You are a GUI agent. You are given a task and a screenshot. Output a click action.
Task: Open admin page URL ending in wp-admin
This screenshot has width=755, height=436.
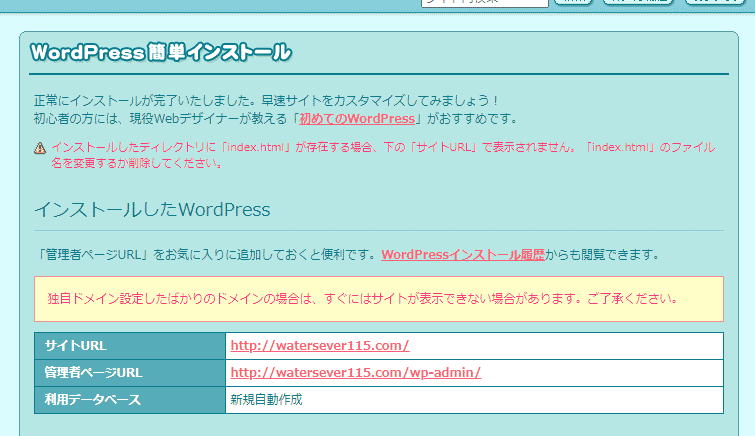(355, 372)
